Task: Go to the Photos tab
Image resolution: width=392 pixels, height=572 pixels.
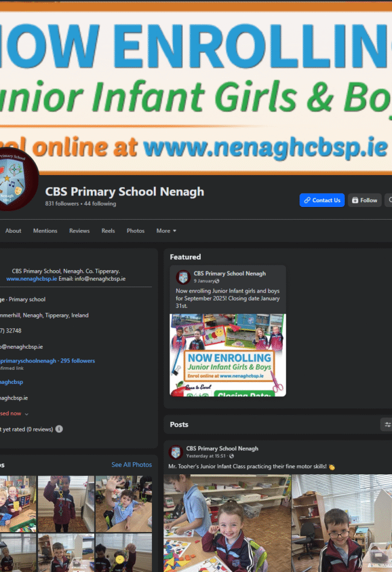Action: pyautogui.click(x=135, y=230)
